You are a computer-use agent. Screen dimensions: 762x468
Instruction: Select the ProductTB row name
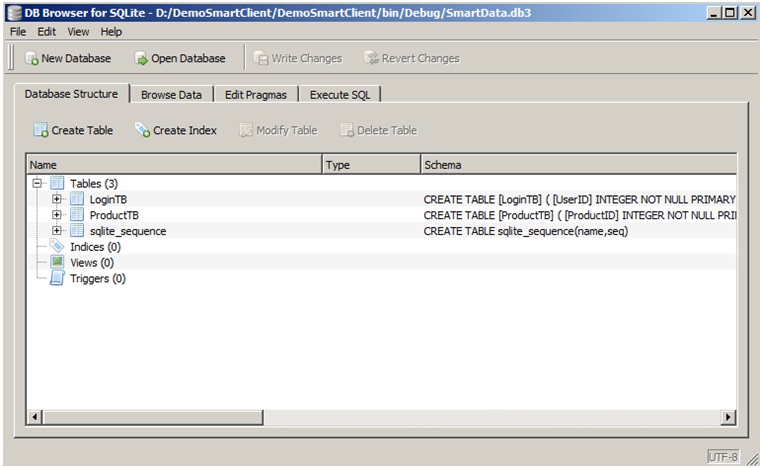114,215
